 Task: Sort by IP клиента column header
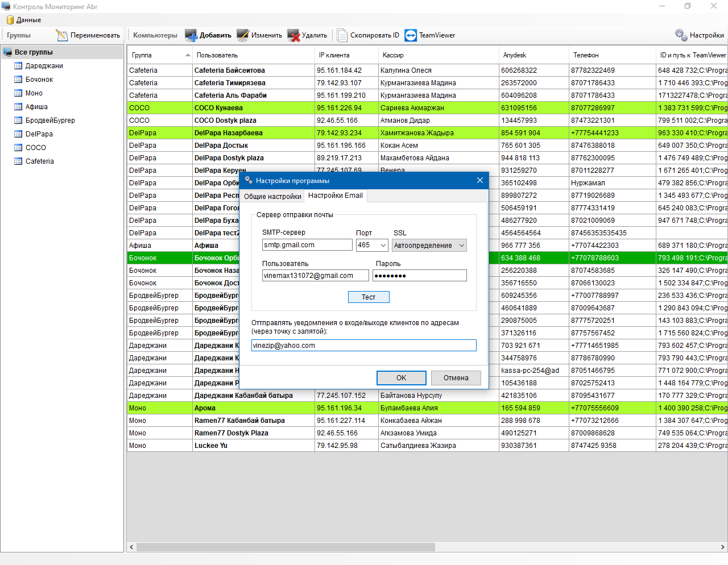pyautogui.click(x=346, y=55)
